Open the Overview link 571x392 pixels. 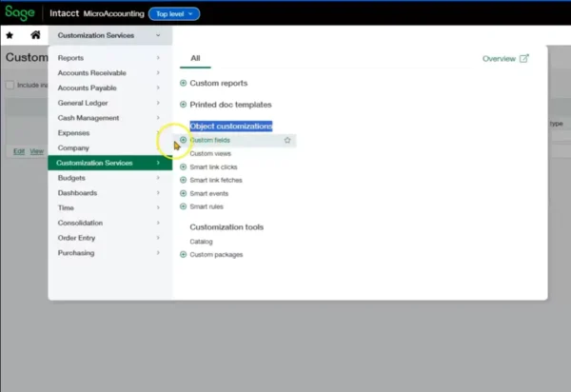(x=499, y=59)
